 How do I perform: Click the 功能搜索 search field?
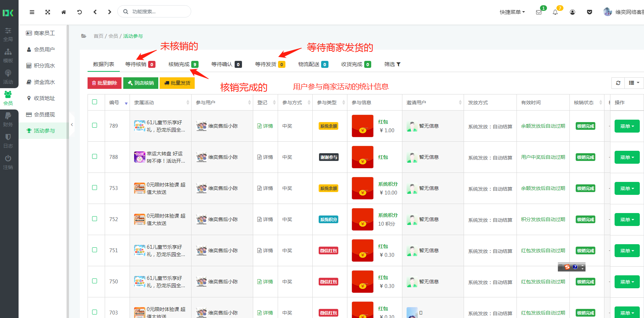click(x=154, y=12)
